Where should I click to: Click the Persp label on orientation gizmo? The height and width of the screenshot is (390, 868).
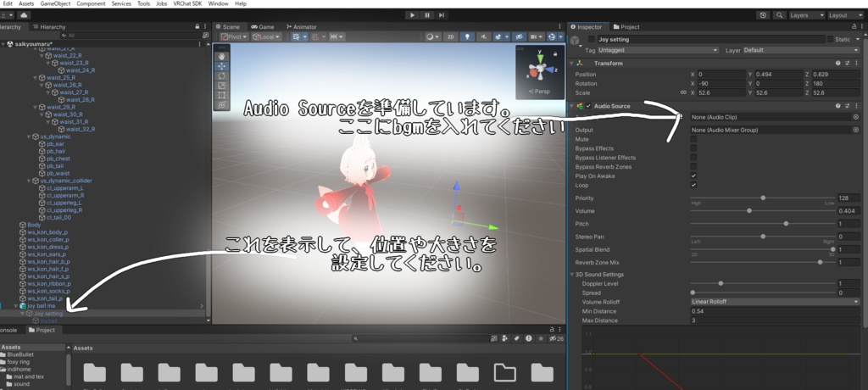point(539,92)
